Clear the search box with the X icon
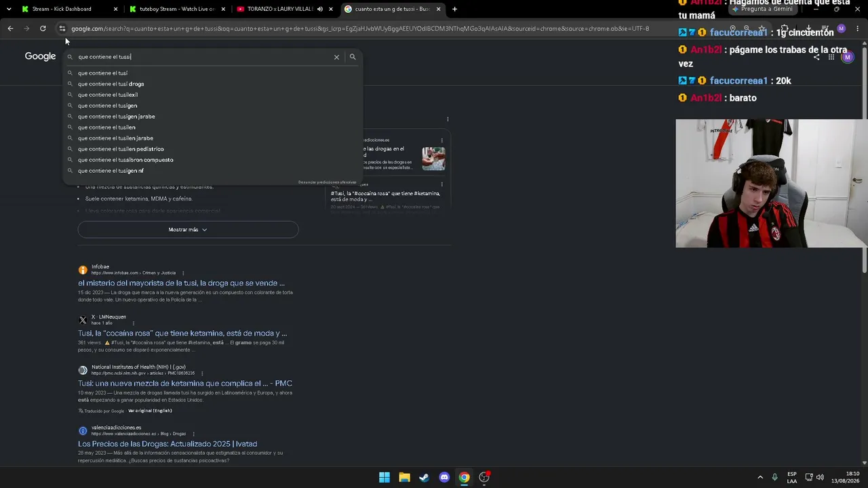The height and width of the screenshot is (488, 868). (x=336, y=57)
